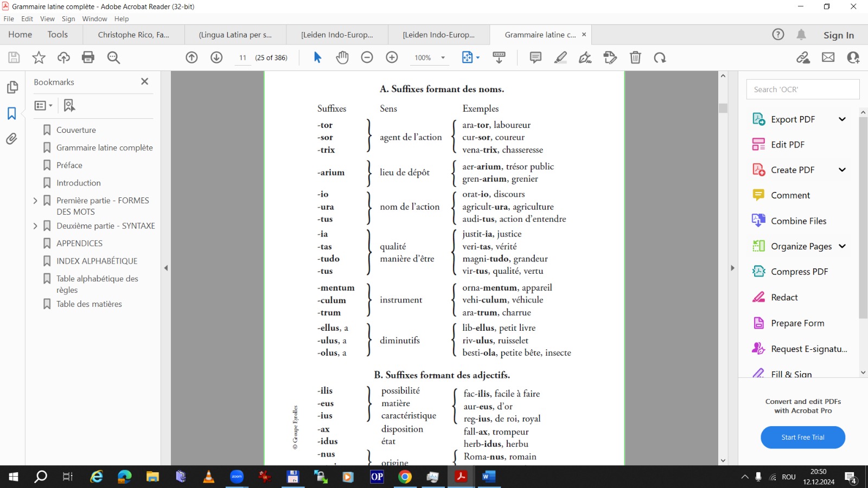Rotate the page with rotate icon

[x=660, y=57]
